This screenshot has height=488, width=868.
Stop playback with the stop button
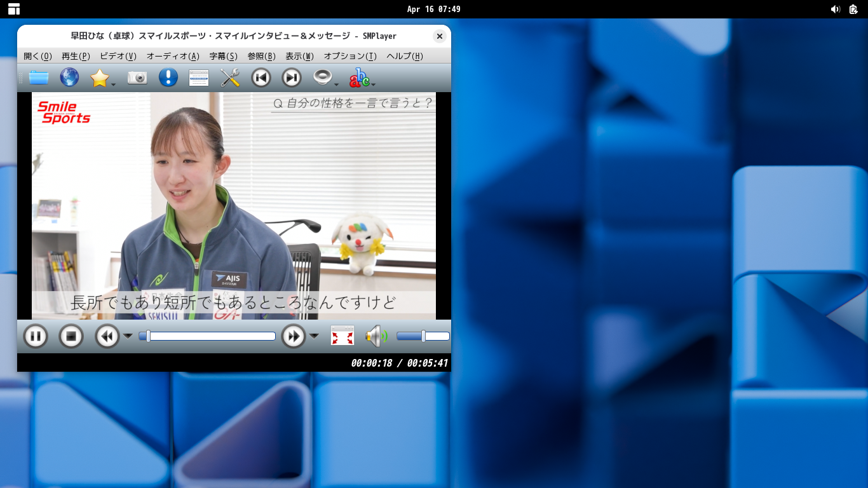[71, 336]
